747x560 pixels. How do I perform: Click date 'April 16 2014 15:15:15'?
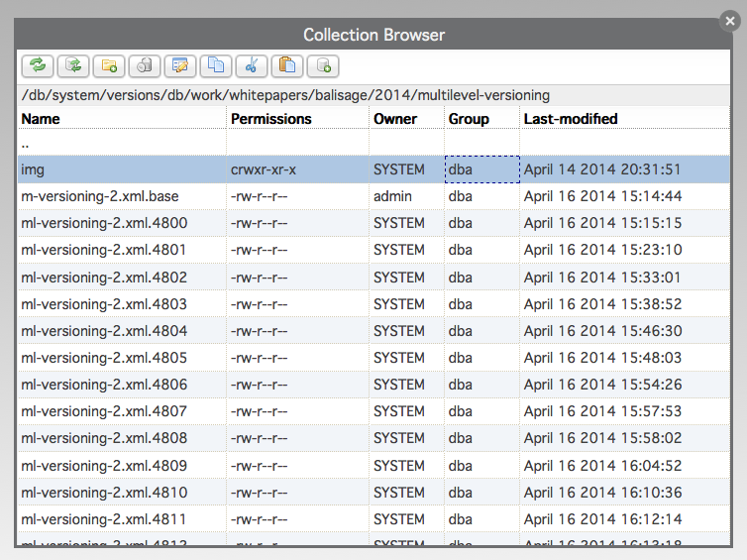click(602, 223)
